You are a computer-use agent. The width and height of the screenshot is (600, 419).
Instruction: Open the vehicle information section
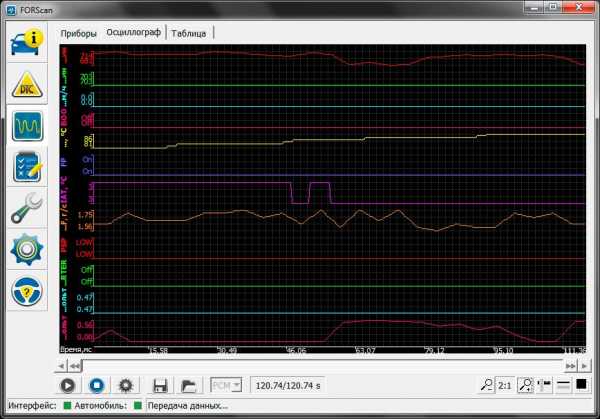[27, 44]
